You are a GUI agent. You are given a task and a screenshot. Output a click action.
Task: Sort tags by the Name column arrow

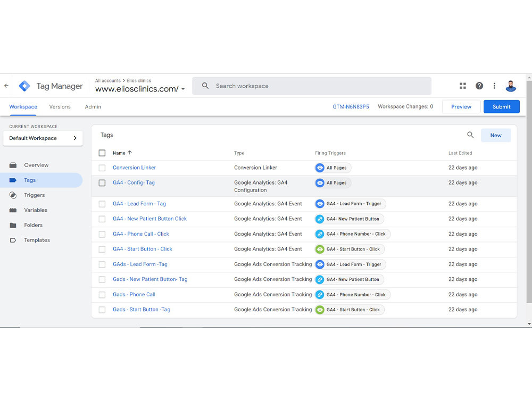(130, 153)
